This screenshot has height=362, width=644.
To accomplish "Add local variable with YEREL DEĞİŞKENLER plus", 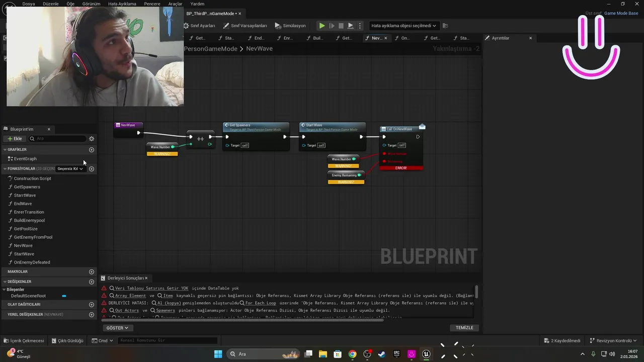I will point(92,315).
